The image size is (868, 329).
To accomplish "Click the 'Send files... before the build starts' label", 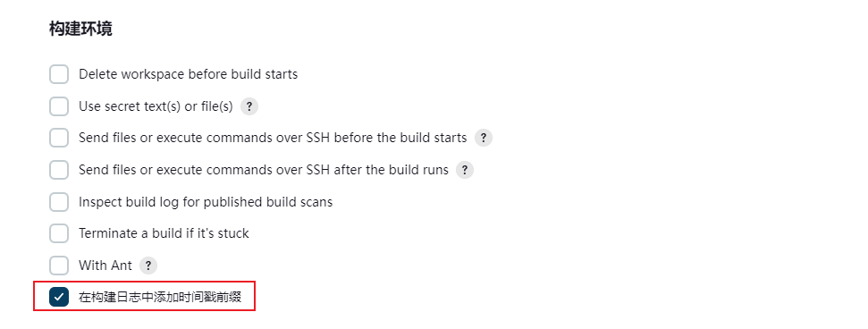I will (x=273, y=138).
